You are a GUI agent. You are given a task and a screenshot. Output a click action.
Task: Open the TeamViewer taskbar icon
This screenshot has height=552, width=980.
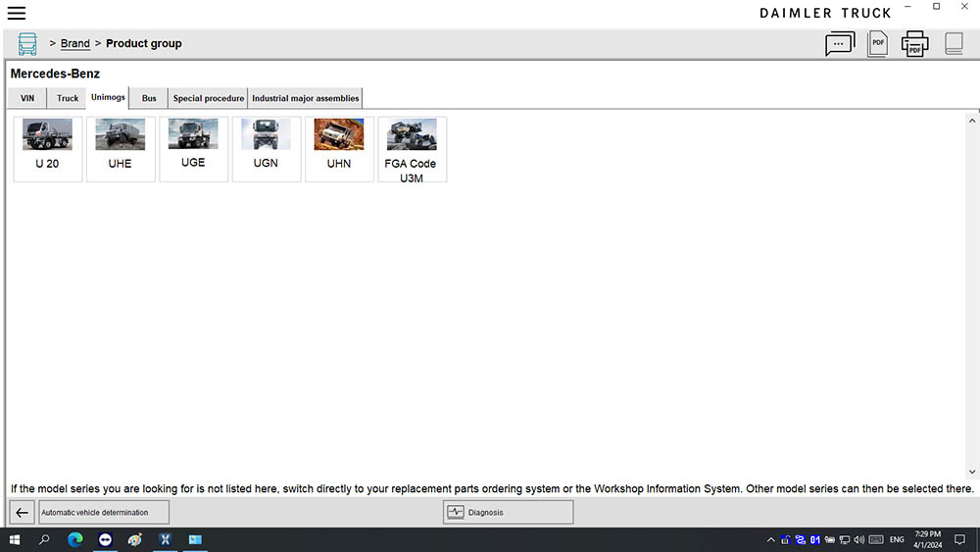[105, 539]
